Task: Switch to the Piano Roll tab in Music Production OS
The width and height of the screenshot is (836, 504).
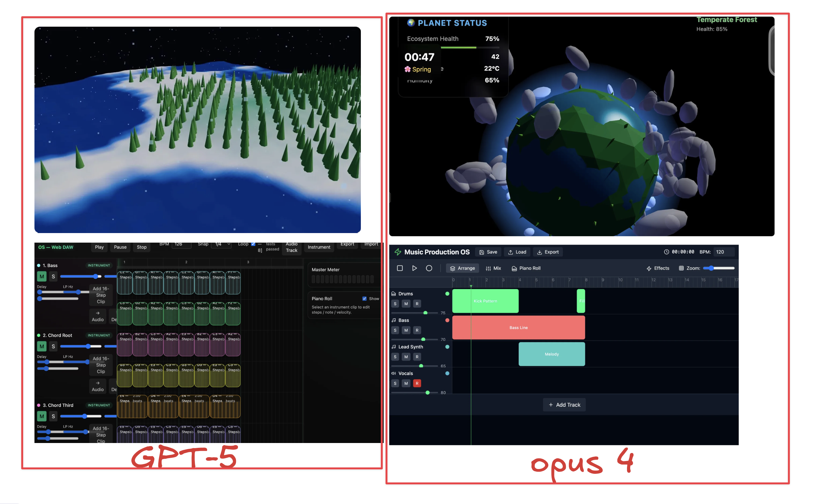Action: [x=526, y=268]
